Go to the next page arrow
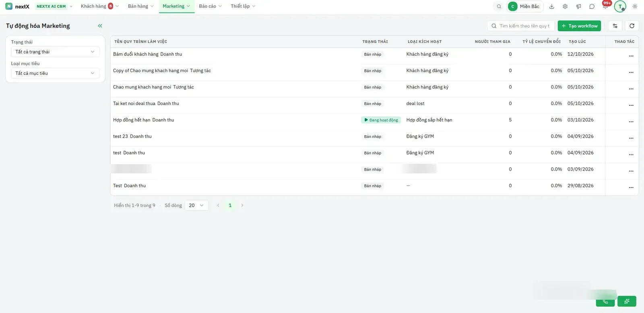Screen dimensions: 644x313 [x=242, y=205]
